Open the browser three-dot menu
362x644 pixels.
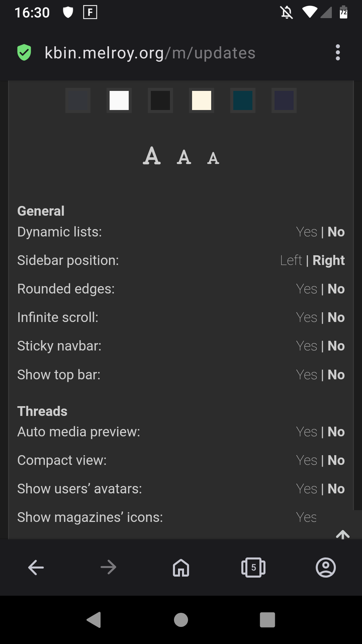[338, 53]
